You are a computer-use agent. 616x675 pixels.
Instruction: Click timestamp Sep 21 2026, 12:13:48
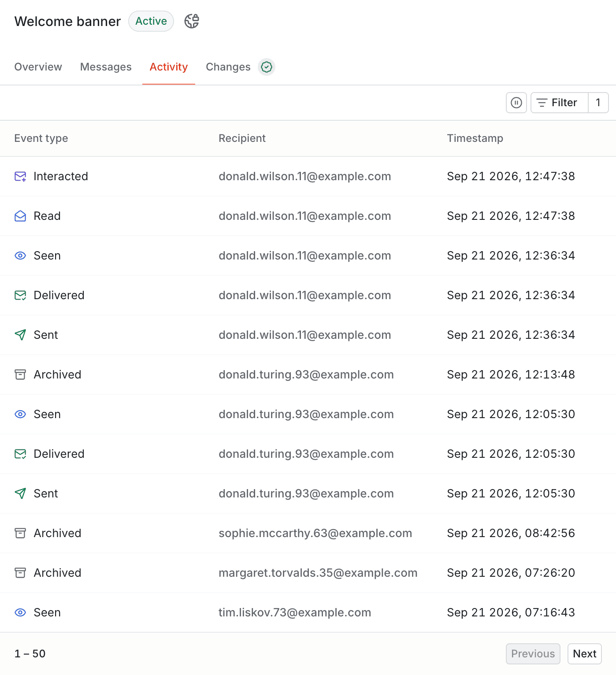(511, 375)
